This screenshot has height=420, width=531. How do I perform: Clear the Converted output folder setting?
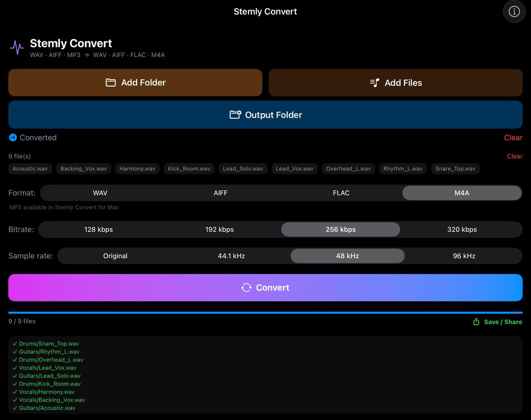pos(513,138)
